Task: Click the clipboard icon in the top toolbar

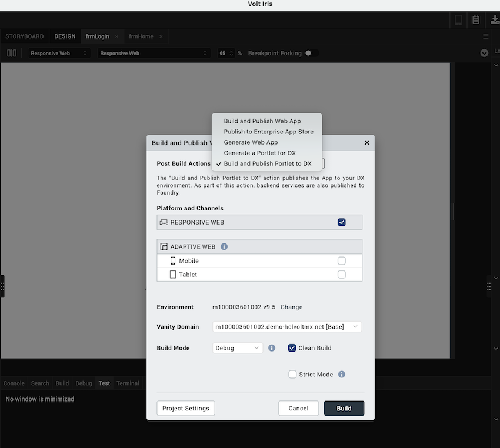Action: tap(476, 19)
